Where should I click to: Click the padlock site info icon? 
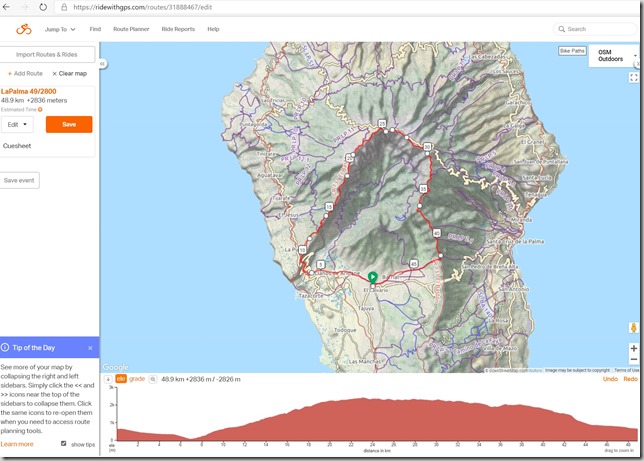[x=64, y=7]
